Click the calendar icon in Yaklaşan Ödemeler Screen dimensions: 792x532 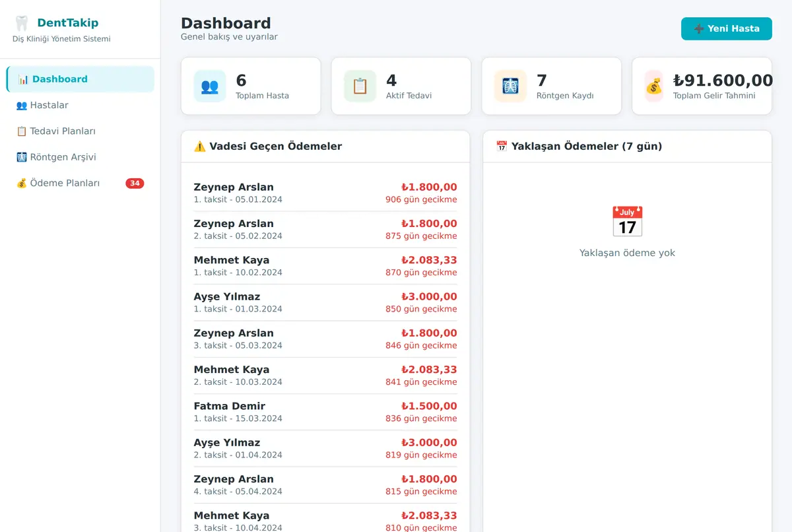pos(627,221)
